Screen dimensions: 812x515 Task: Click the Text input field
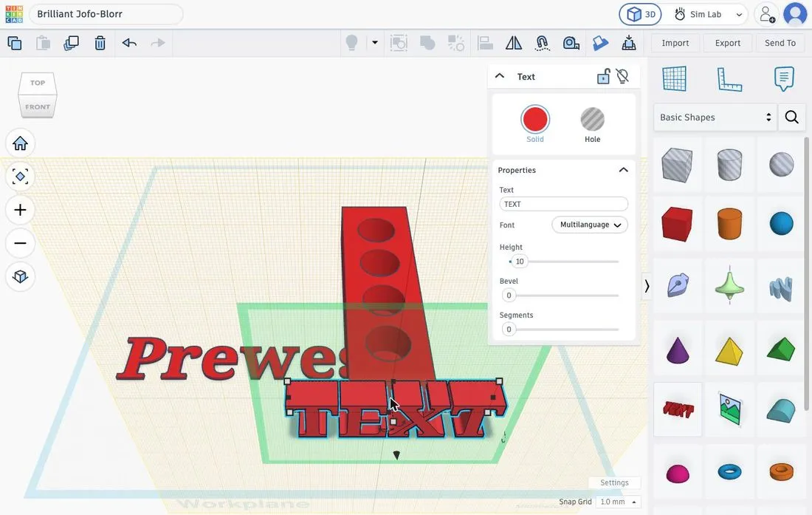pos(563,204)
